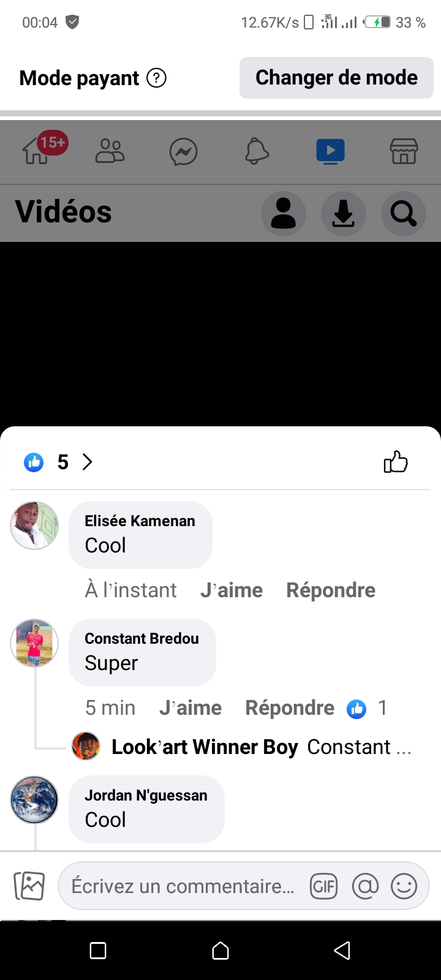Open saved video downloads icon
Image resolution: width=441 pixels, height=980 pixels.
(x=344, y=214)
